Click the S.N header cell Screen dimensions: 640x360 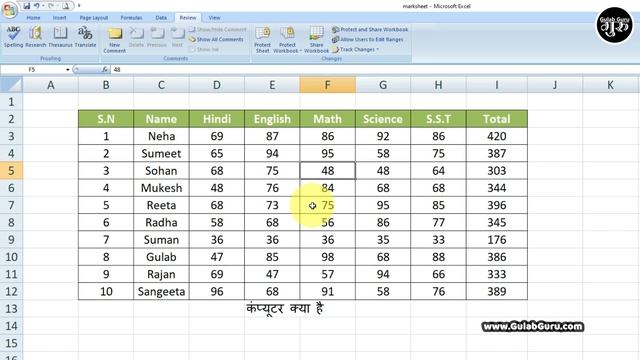[106, 119]
